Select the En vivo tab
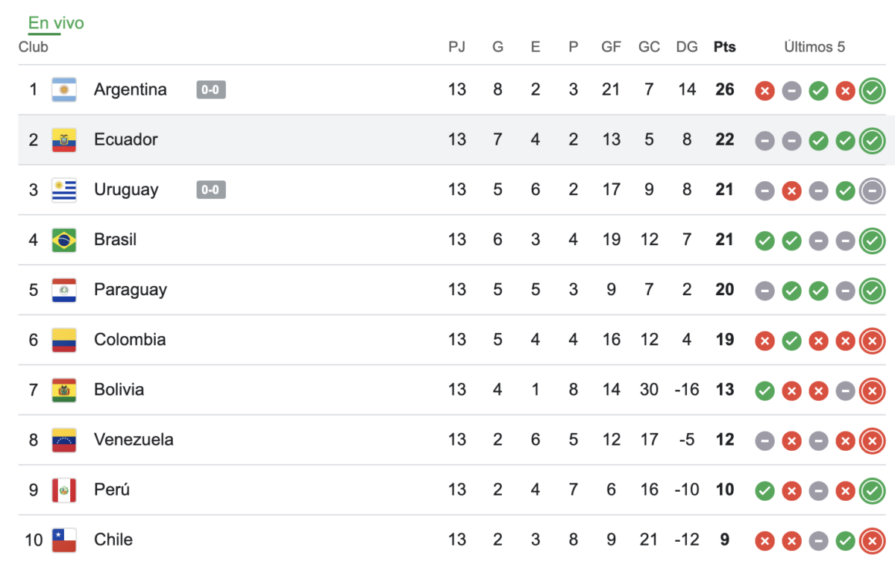The image size is (895, 588). pos(56,23)
